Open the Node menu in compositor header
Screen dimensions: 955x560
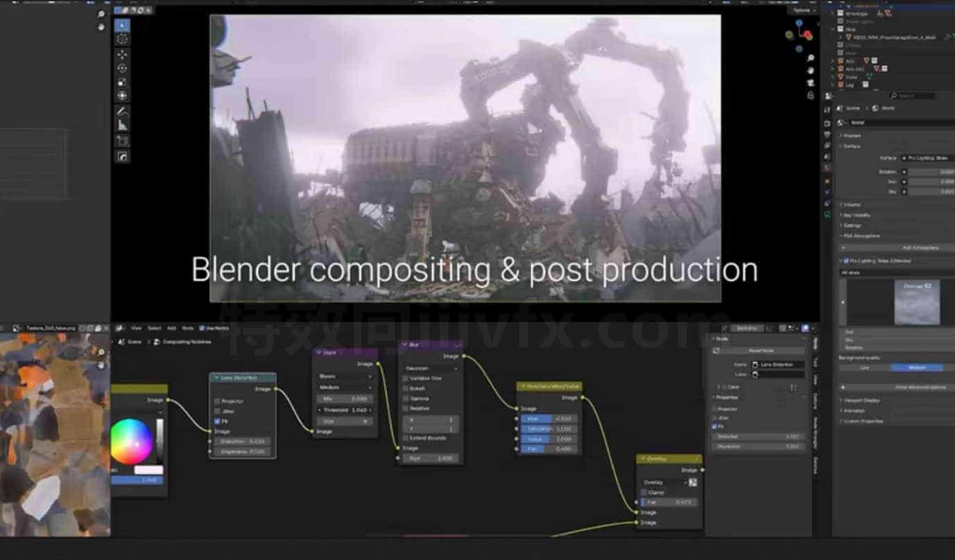coord(187,328)
